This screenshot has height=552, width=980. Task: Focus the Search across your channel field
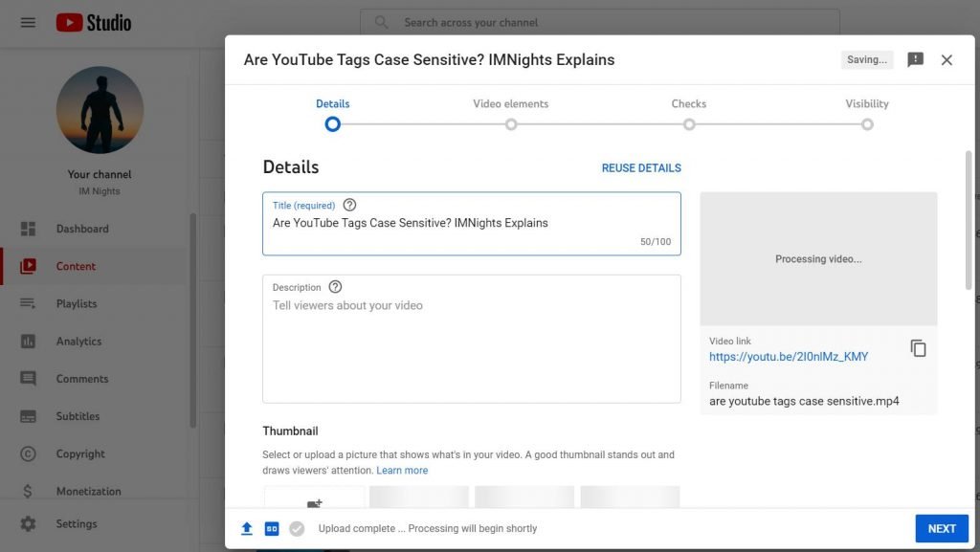point(600,22)
